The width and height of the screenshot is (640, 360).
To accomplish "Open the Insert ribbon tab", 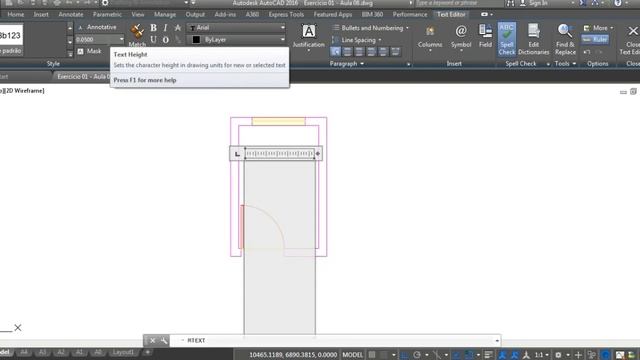I will [41, 14].
